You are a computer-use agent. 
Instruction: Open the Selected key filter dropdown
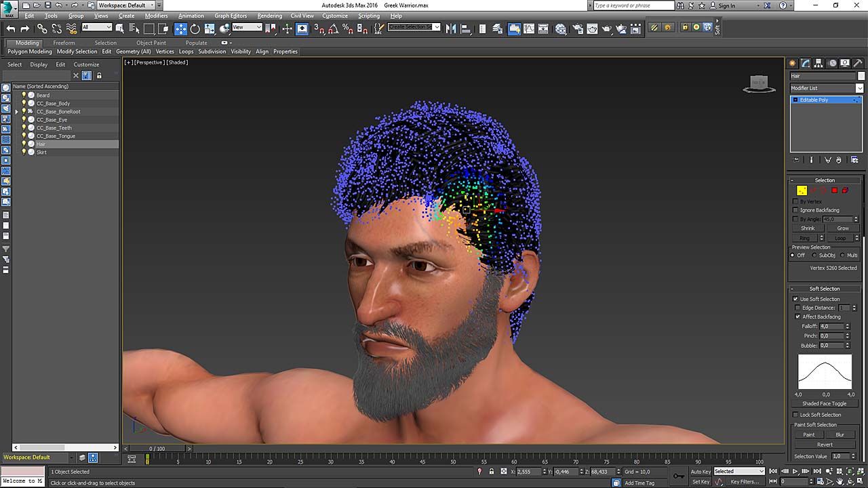[x=739, y=471]
